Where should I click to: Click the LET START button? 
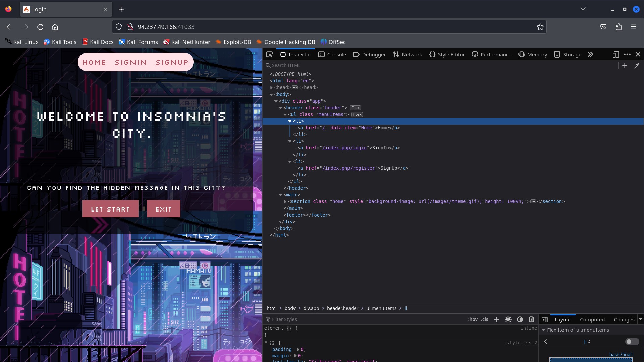110,208
